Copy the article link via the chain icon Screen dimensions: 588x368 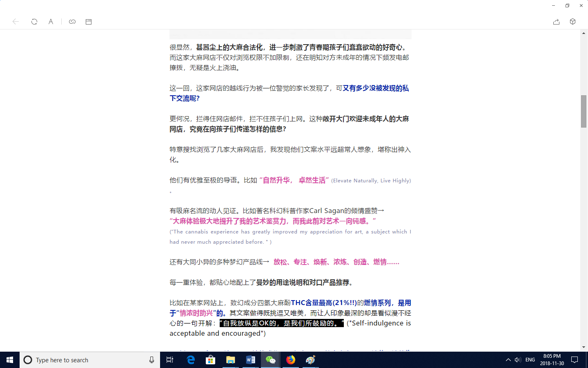point(72,22)
